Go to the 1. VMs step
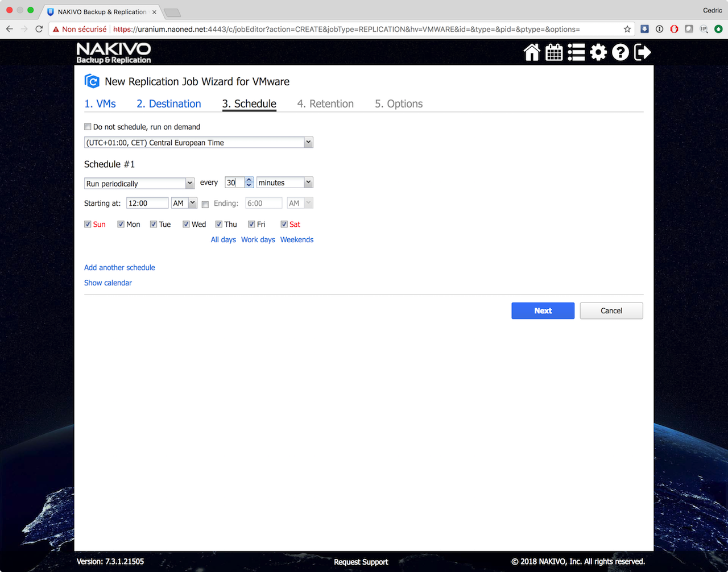 100,103
